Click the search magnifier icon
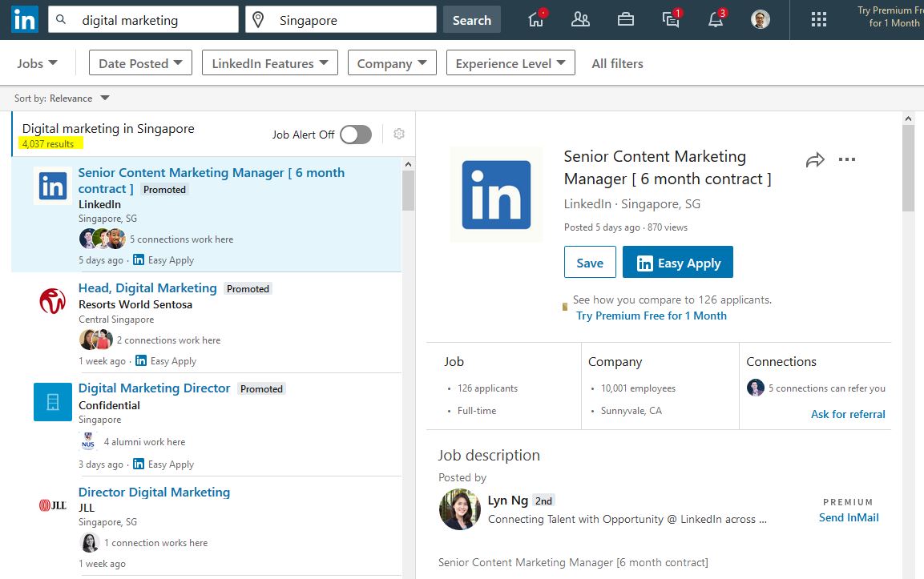924x579 pixels. 61,19
